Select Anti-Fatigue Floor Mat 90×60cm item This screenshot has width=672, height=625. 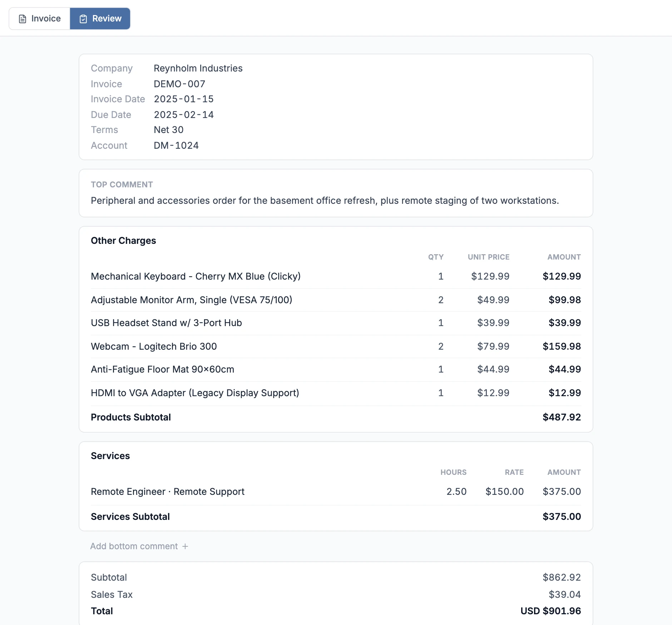pyautogui.click(x=336, y=369)
